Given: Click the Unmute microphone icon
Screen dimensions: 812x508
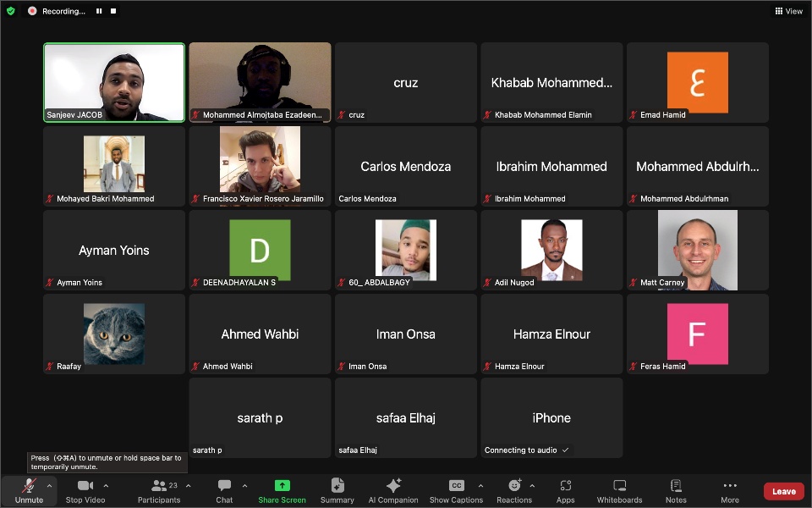Looking at the screenshot, I should (29, 486).
